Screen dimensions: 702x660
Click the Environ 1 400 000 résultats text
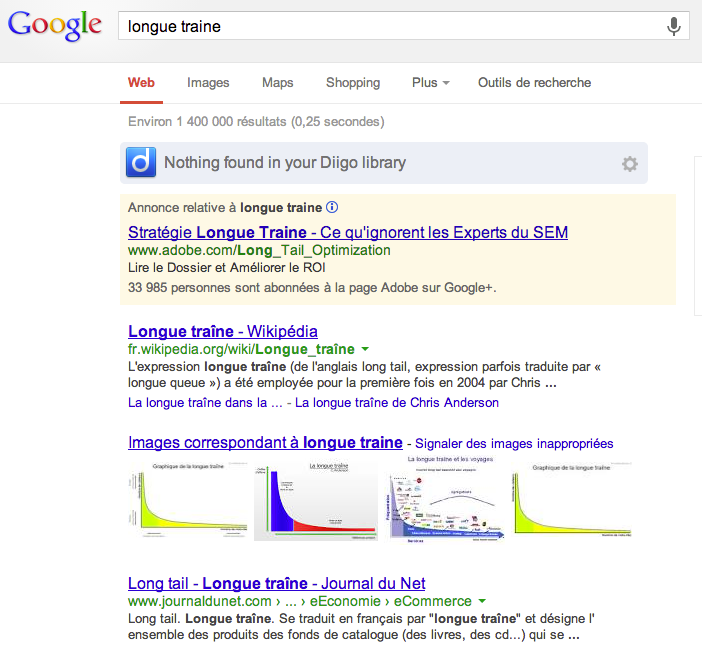(256, 122)
